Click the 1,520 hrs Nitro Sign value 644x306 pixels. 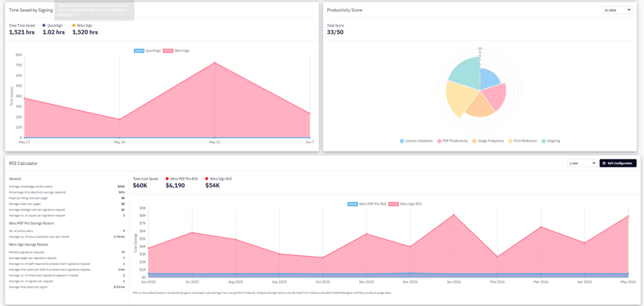pyautogui.click(x=85, y=32)
